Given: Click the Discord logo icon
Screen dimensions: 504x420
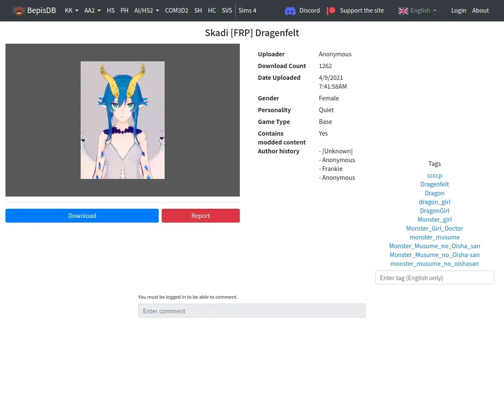Looking at the screenshot, I should coord(290,11).
